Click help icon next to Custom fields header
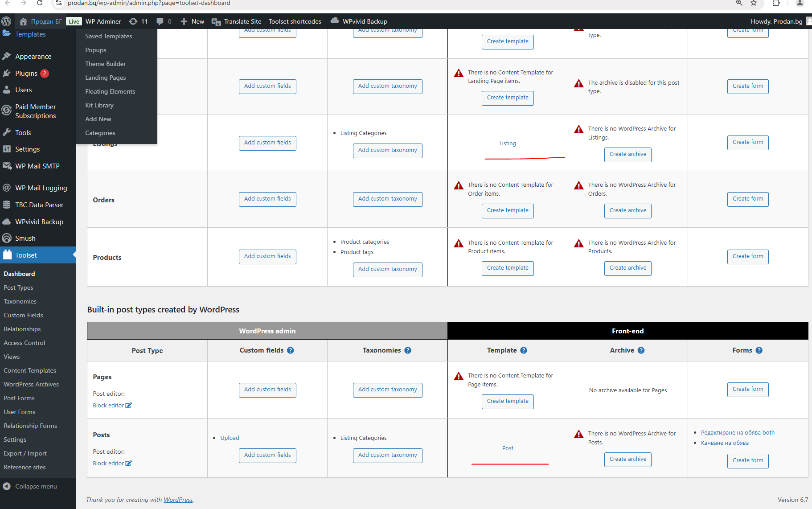Viewport: 812px width, 509px height. point(291,350)
